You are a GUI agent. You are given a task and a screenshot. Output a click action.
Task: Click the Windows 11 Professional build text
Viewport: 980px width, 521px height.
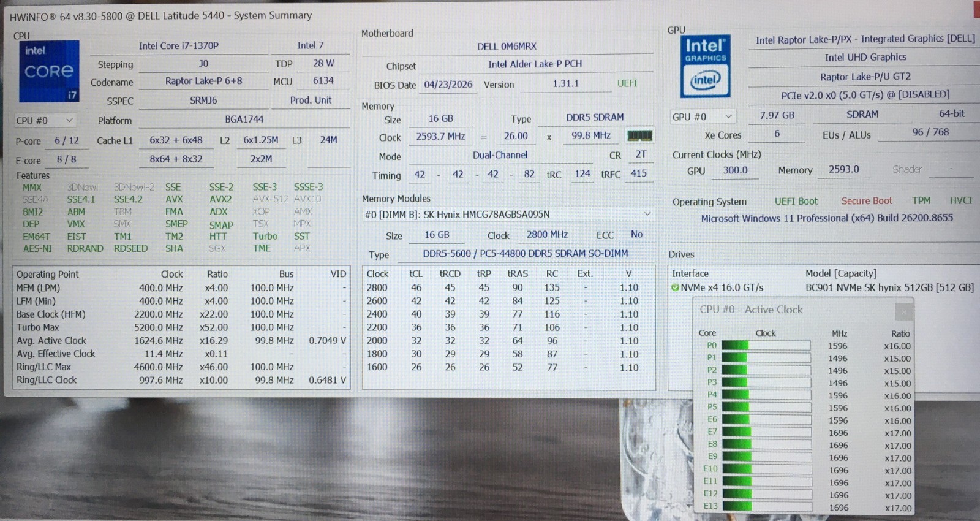(827, 218)
